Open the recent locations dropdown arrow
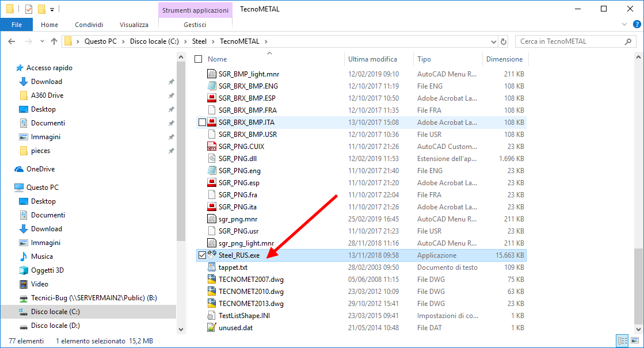 [42, 41]
